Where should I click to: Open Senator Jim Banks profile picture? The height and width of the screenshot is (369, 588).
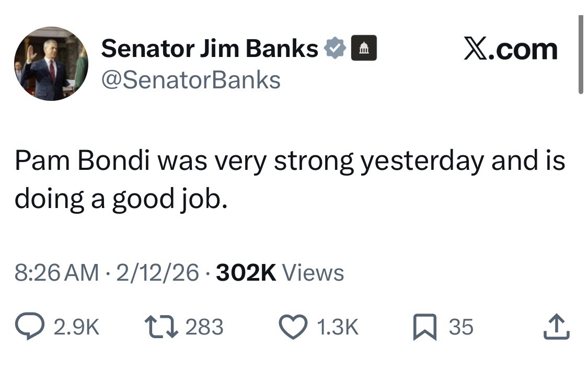pyautogui.click(x=51, y=63)
